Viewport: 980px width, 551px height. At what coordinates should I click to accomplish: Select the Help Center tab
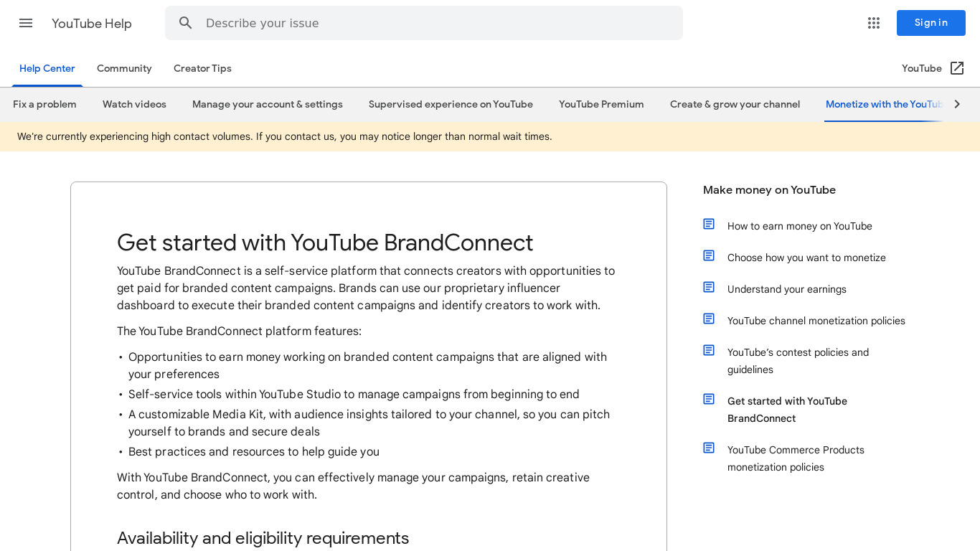[x=47, y=69]
